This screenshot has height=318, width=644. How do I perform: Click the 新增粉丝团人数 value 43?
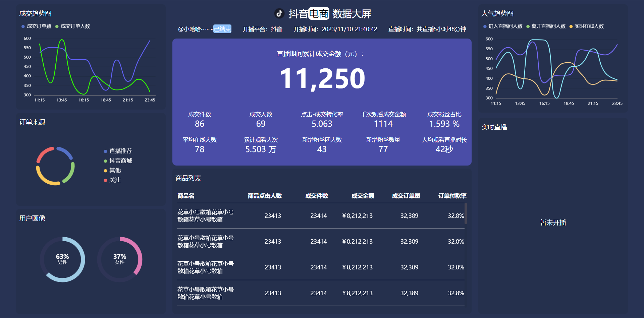[322, 149]
